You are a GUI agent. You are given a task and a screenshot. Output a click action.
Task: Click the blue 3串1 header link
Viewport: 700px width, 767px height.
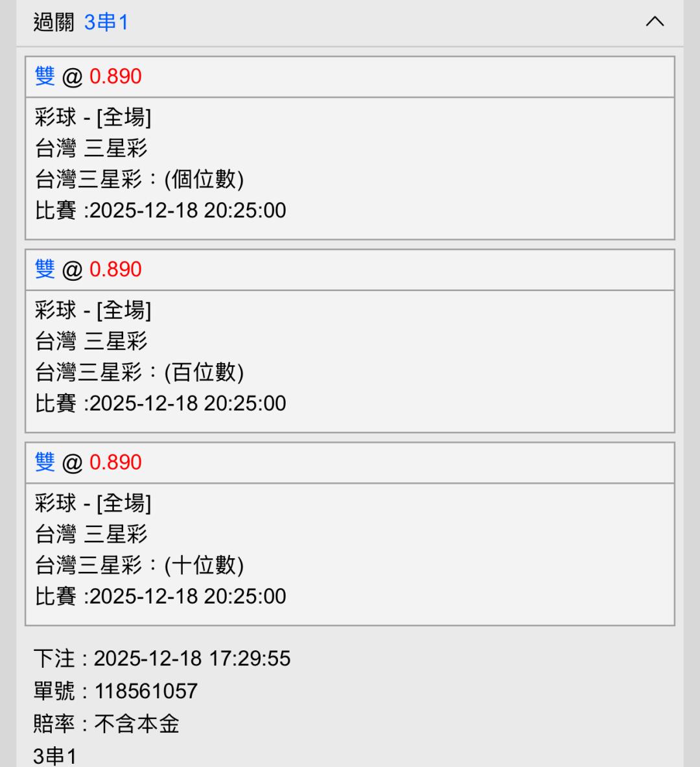[x=106, y=23]
